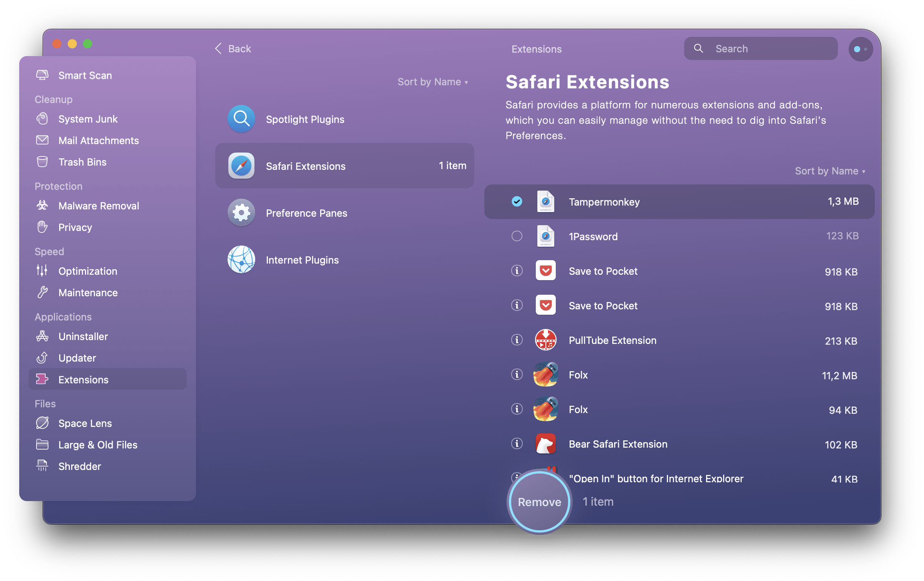Image resolution: width=924 pixels, height=581 pixels.
Task: Open the Smart Scan monitor icon
Action: tap(42, 75)
